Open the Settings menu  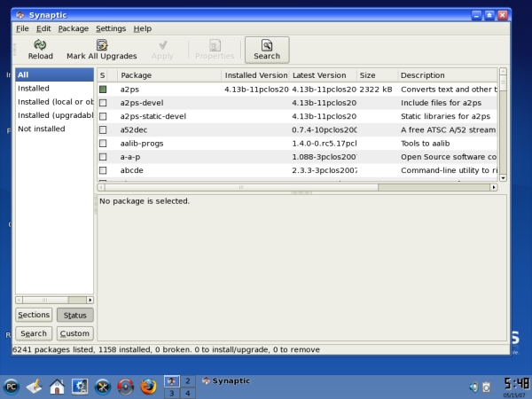tap(111, 28)
